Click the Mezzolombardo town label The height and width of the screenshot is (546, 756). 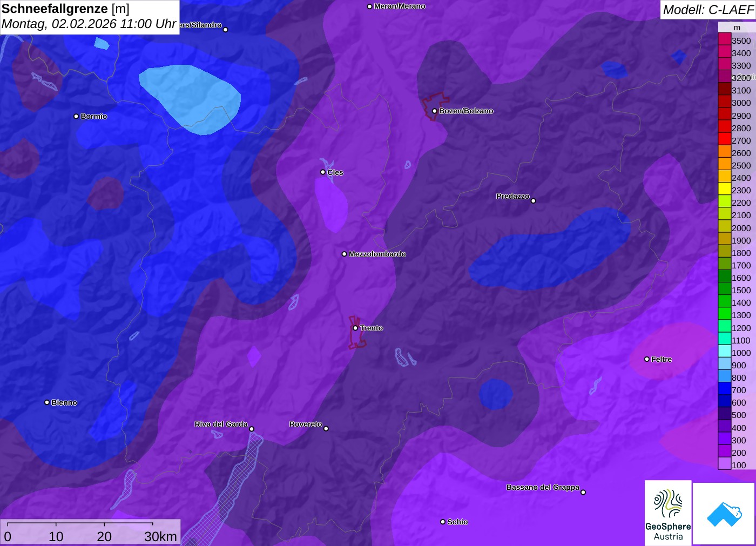point(377,254)
